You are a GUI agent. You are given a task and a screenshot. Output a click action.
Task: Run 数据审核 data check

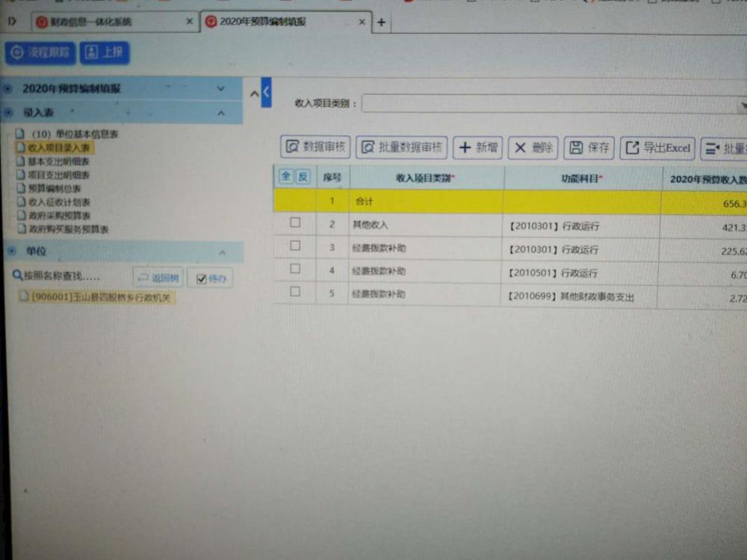[x=314, y=147]
